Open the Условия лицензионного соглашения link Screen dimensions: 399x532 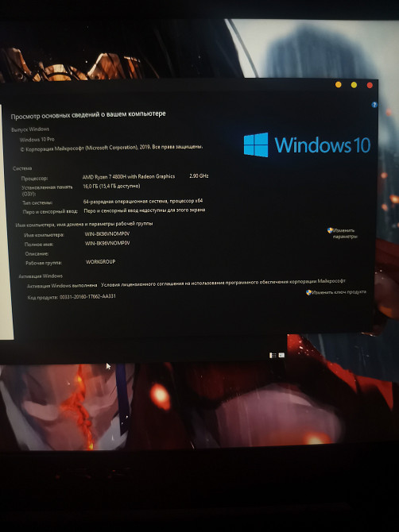223,283
